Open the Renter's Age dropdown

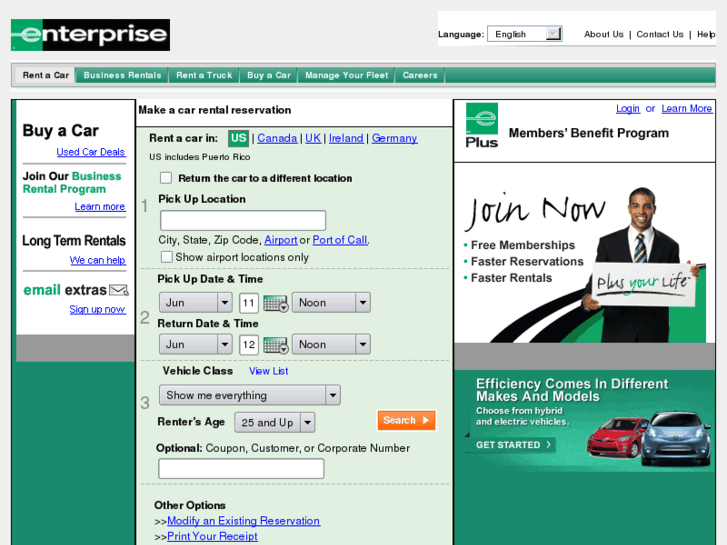pos(275,423)
